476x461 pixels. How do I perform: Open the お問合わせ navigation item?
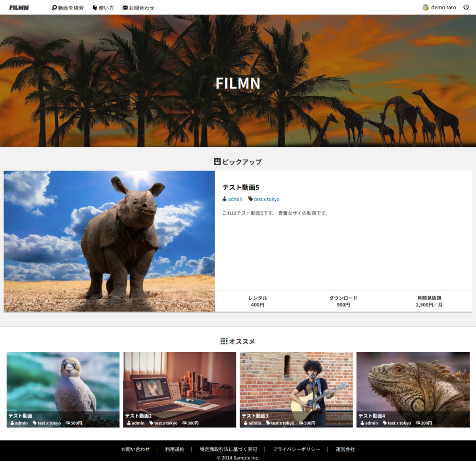138,8
